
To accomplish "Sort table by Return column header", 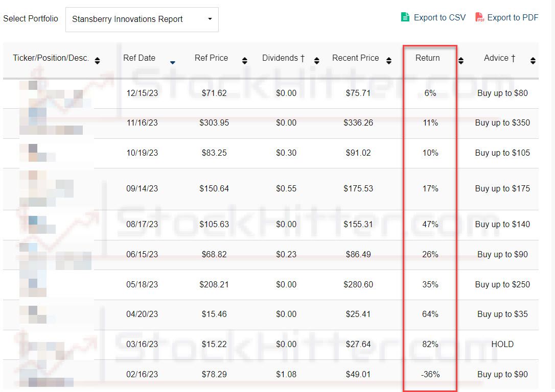I will click(428, 58).
